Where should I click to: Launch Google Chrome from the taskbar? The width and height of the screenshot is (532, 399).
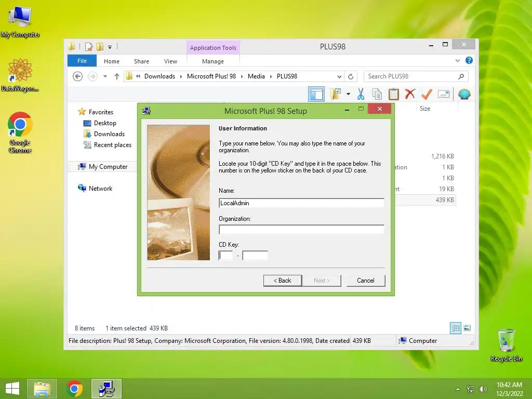(x=74, y=389)
